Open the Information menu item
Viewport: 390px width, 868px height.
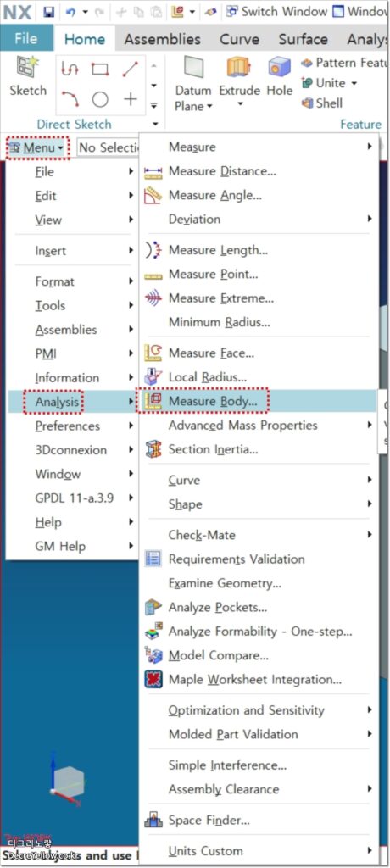[72, 377]
